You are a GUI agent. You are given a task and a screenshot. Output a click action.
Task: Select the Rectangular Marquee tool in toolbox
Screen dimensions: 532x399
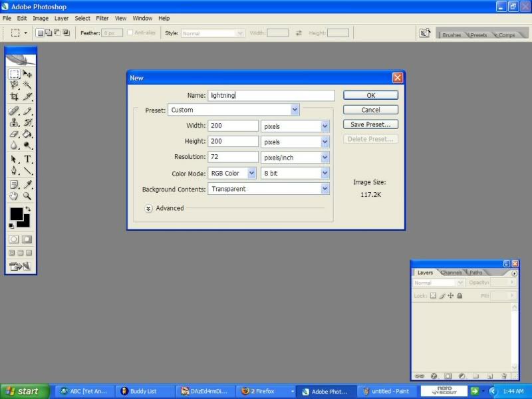14,74
